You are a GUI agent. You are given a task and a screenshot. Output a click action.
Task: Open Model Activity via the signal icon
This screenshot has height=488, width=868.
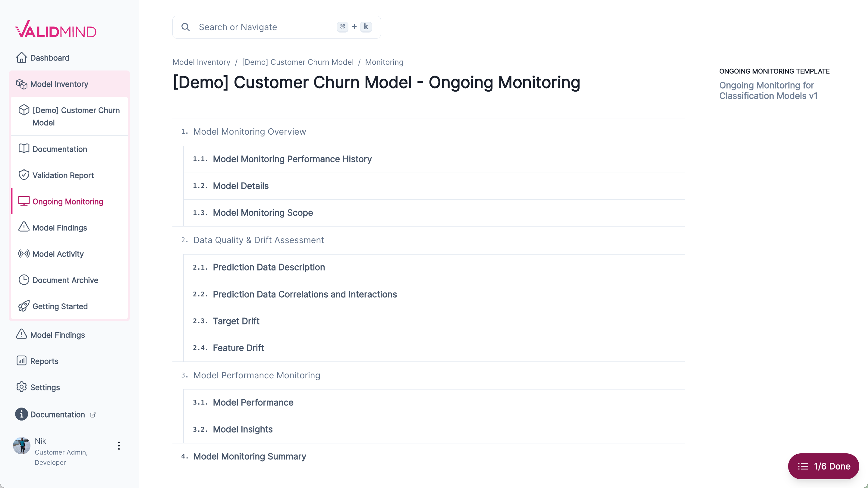point(24,254)
